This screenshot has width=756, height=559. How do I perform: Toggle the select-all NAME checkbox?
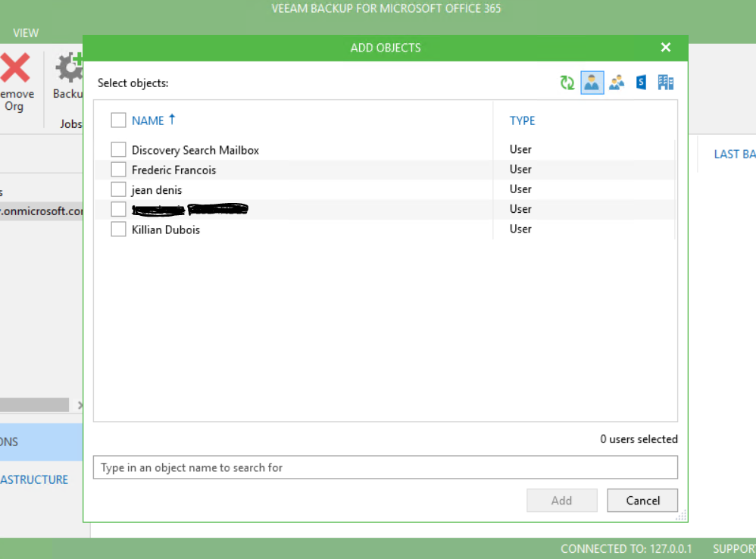(x=119, y=120)
